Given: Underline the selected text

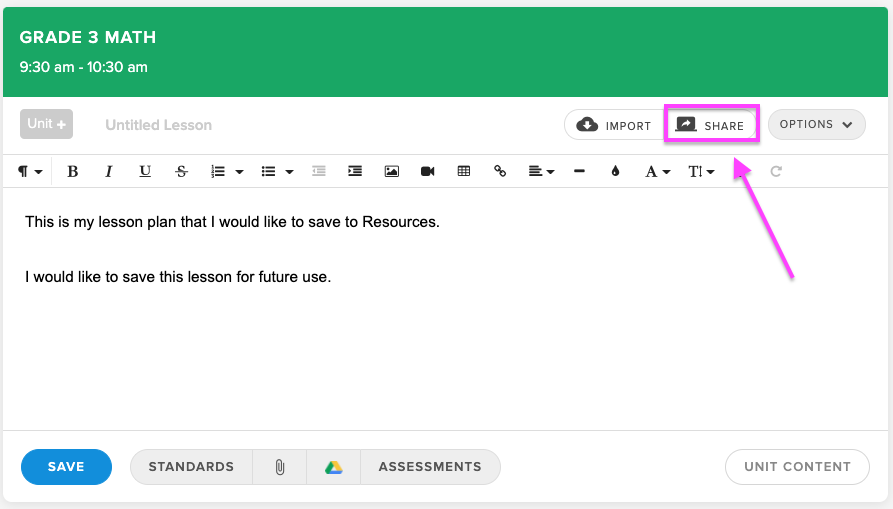Looking at the screenshot, I should point(145,171).
